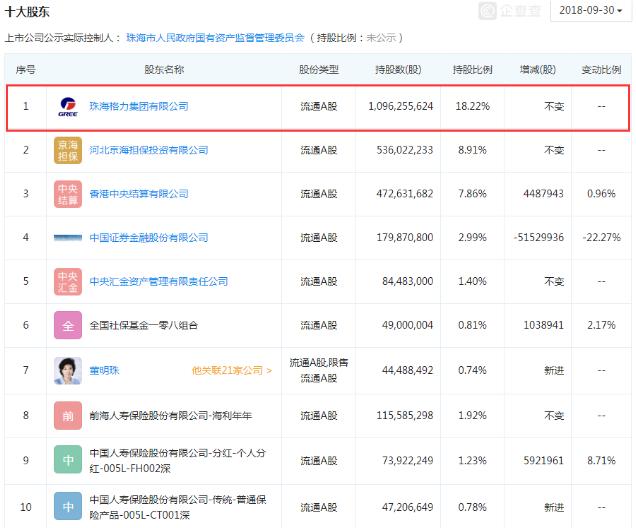
Task: Select the 1.92% holding ratio
Action: click(x=473, y=415)
